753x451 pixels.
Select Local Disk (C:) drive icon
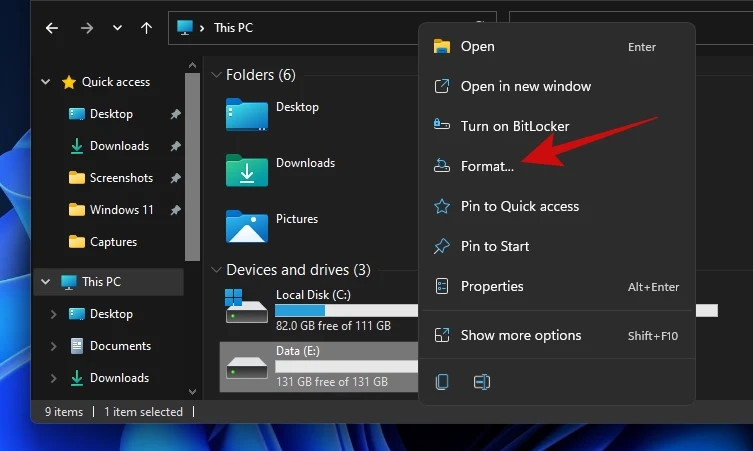(246, 306)
